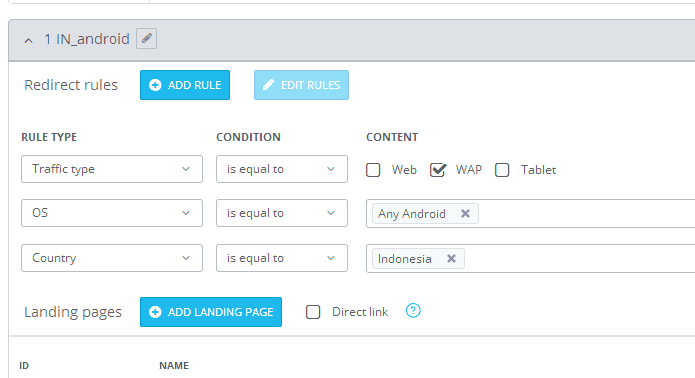
Task: Click the RULE TYPE column heading
Action: (49, 137)
